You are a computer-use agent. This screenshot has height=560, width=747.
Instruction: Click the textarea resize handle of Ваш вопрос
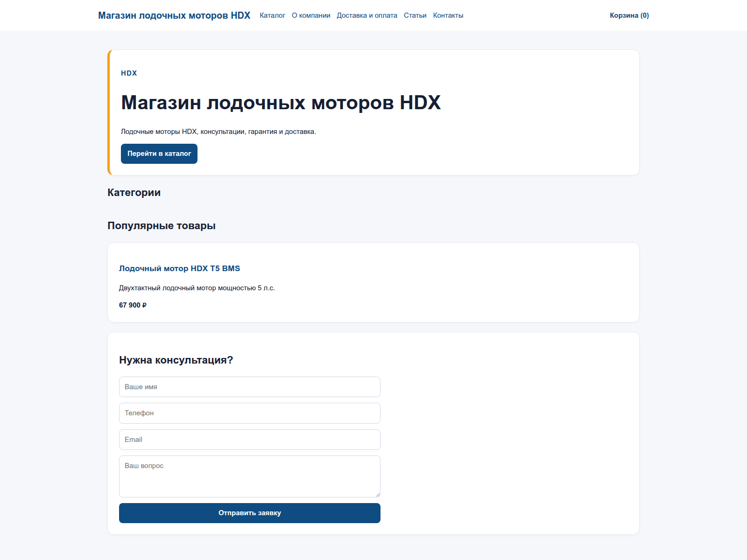click(x=377, y=494)
